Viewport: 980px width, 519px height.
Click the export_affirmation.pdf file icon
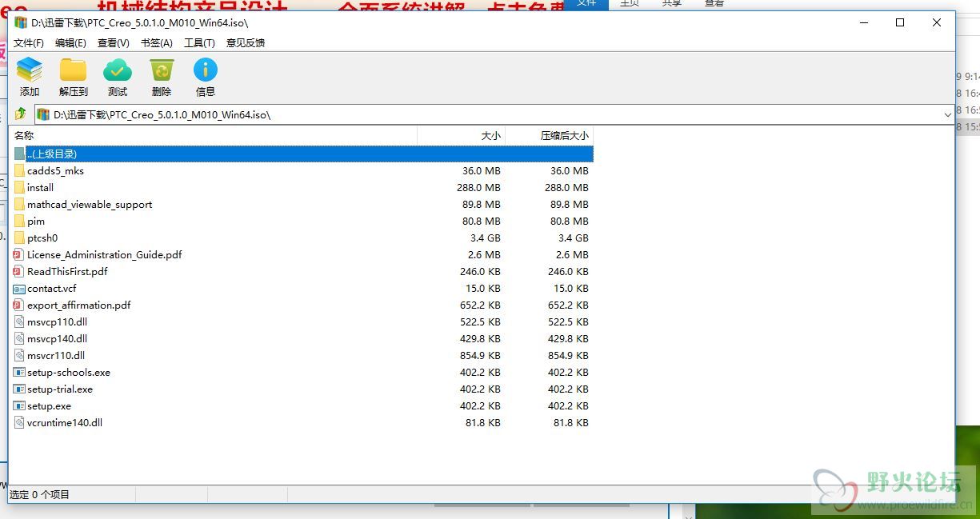coord(19,305)
